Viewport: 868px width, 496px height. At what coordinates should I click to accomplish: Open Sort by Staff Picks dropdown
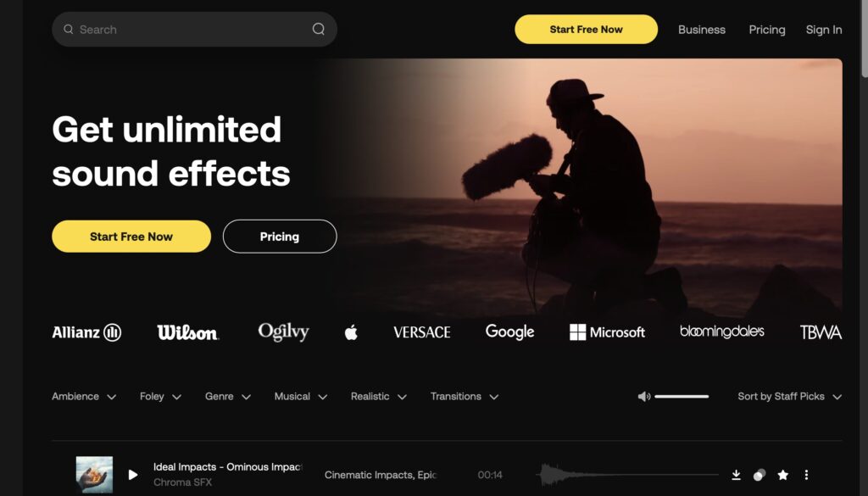click(x=789, y=396)
